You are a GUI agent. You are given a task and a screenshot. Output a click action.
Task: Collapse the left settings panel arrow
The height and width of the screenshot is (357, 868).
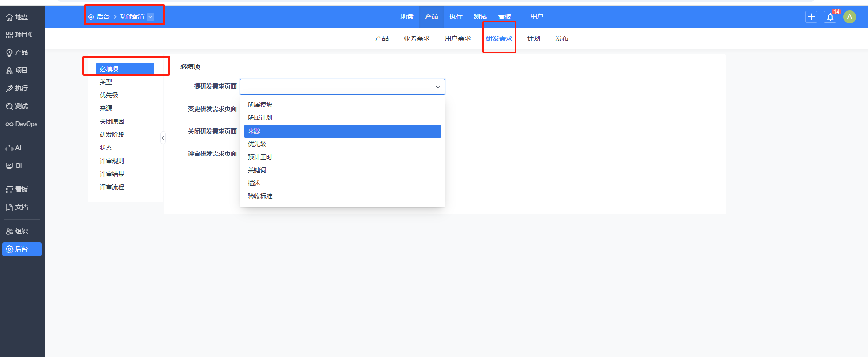click(x=163, y=138)
